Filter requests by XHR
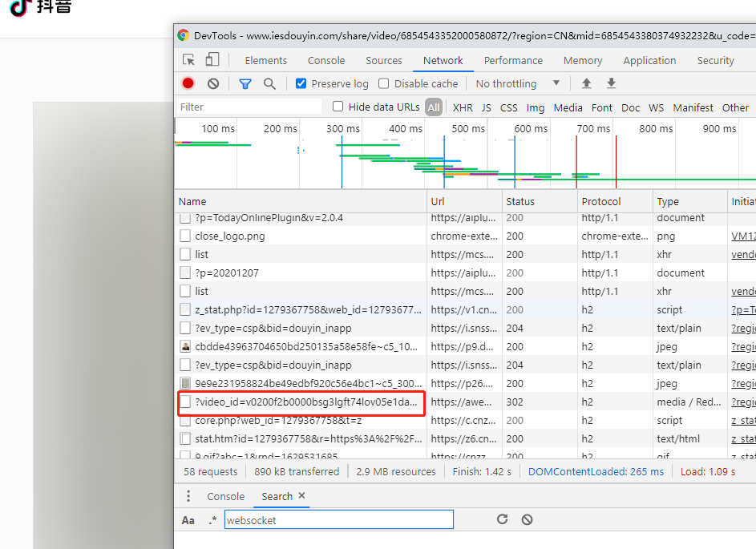 click(463, 107)
